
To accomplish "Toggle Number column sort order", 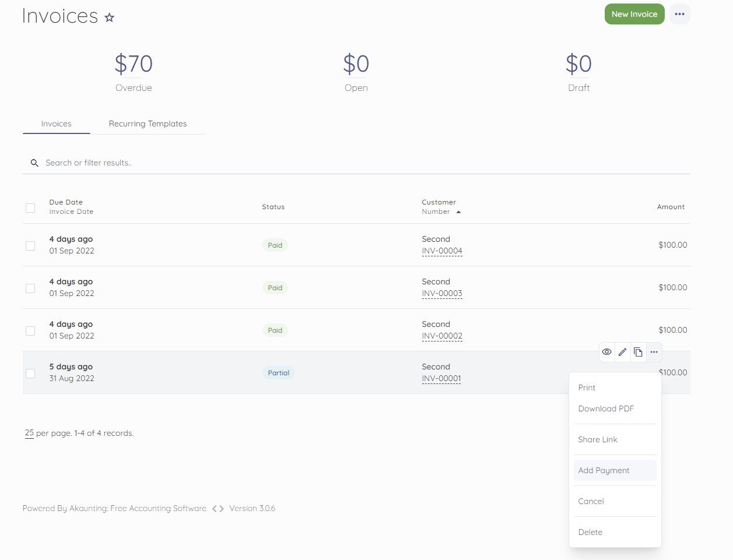I will (441, 212).
